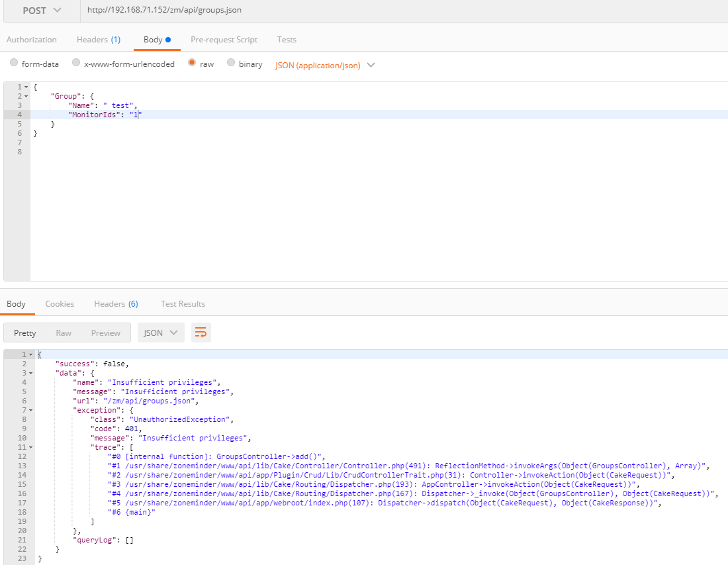Open the Headers (1) request tab
Viewport: 728px width, 565px height.
click(98, 39)
